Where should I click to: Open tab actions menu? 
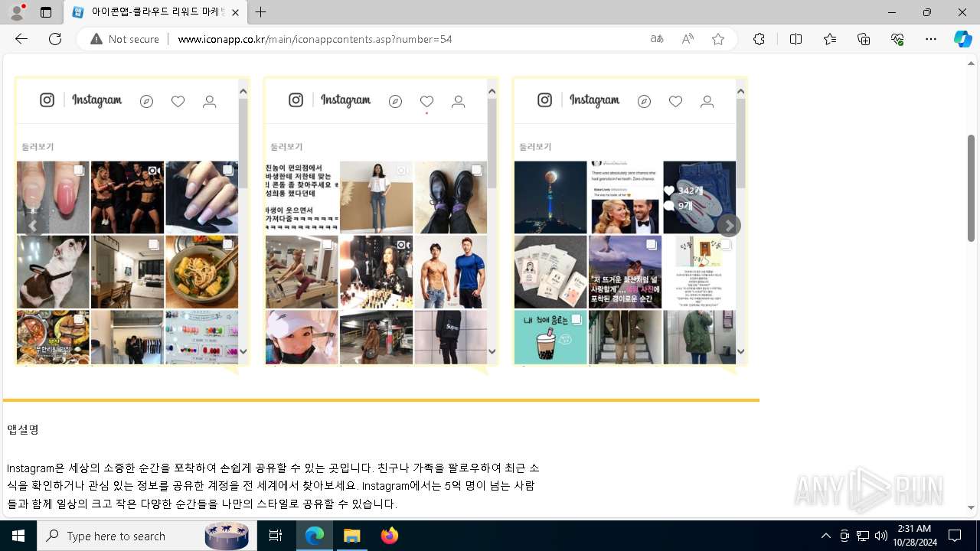click(46, 12)
